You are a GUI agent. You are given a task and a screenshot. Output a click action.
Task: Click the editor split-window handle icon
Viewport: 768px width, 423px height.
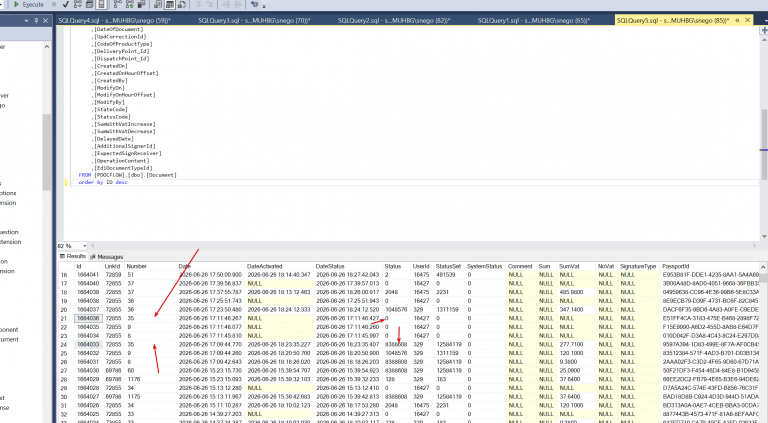tap(764, 30)
